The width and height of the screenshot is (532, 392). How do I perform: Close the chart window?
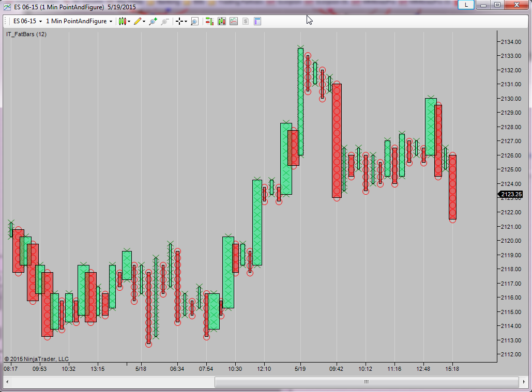pyautogui.click(x=516, y=5)
